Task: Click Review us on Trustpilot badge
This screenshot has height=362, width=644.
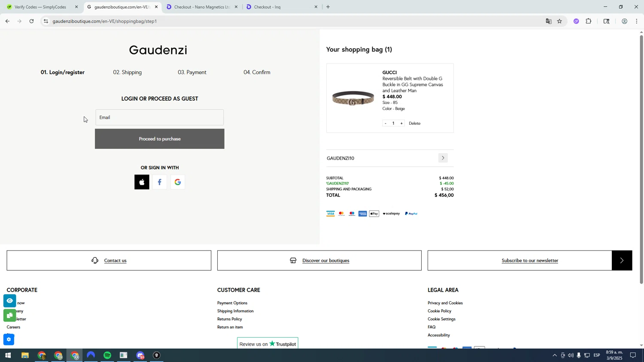Action: click(x=267, y=344)
